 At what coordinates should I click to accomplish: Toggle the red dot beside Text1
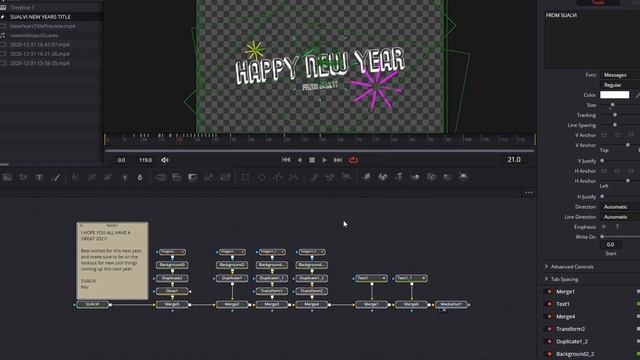(x=549, y=304)
